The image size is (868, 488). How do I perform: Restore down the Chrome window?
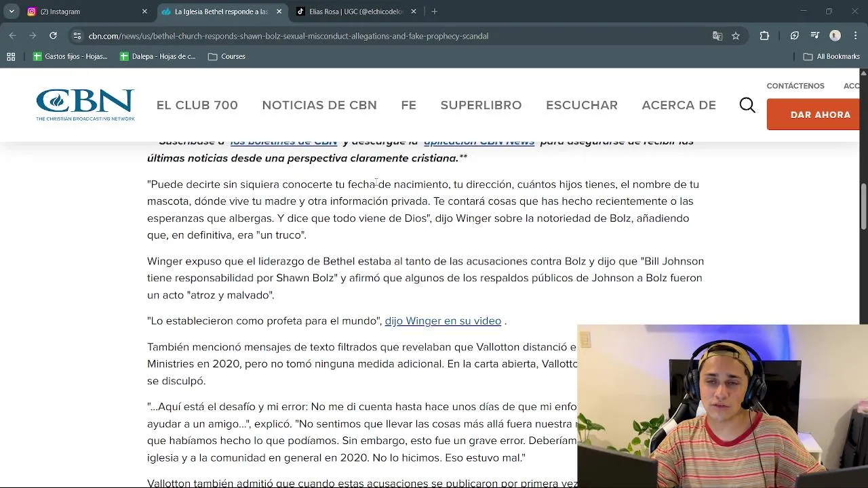click(829, 12)
